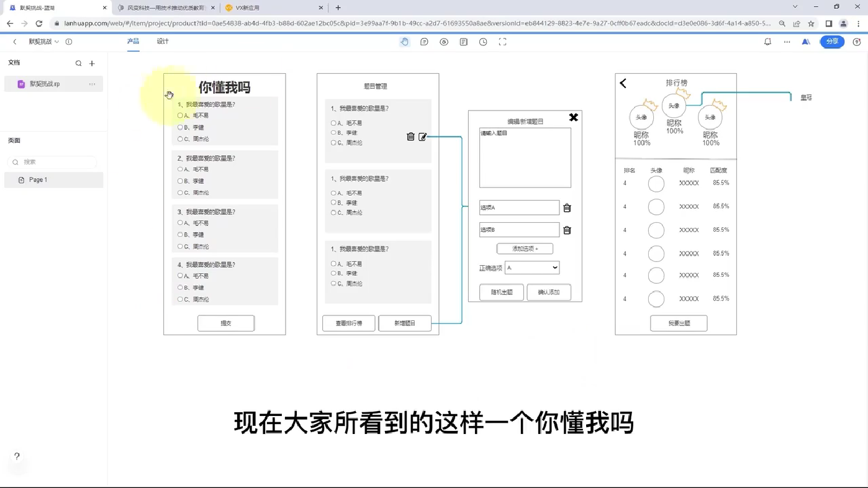
Task: Select 默契挑战.rp document in sidebar
Action: (53, 84)
